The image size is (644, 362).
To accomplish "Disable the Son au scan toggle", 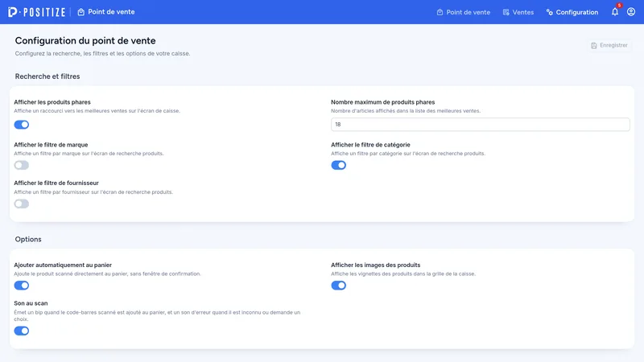I will point(22,331).
